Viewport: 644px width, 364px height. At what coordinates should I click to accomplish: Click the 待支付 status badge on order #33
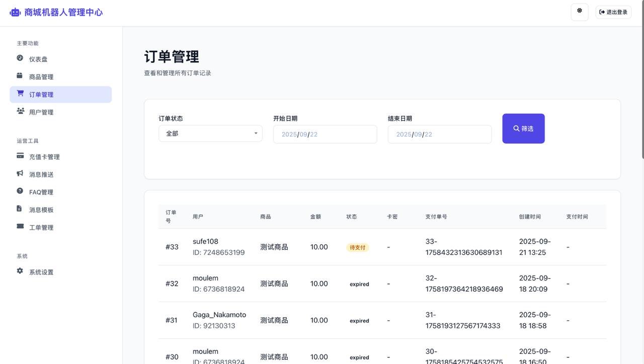point(357,247)
